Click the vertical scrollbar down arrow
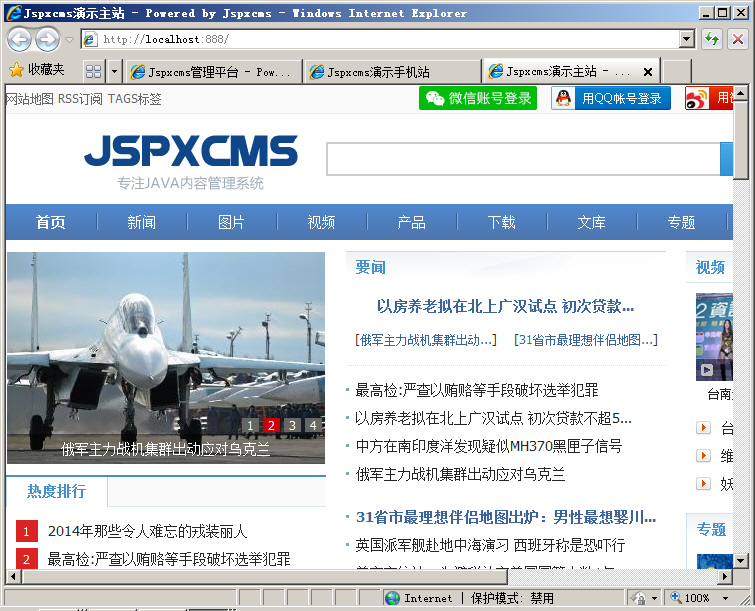Viewport: 755px width, 611px height. [x=741, y=560]
